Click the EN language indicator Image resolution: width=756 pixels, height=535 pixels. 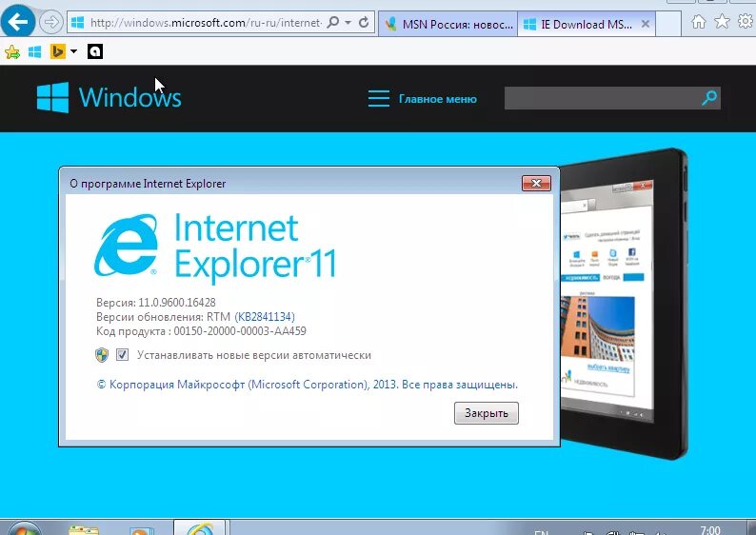(542, 532)
